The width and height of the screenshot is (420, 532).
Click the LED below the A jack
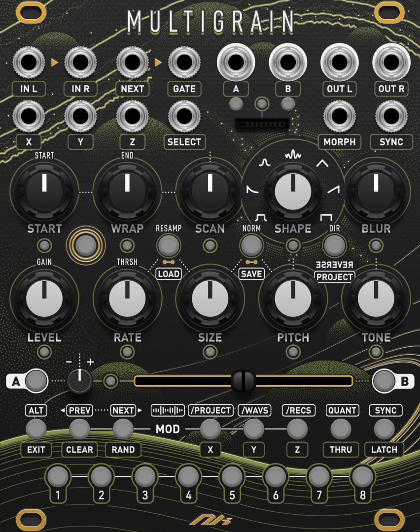point(236,104)
